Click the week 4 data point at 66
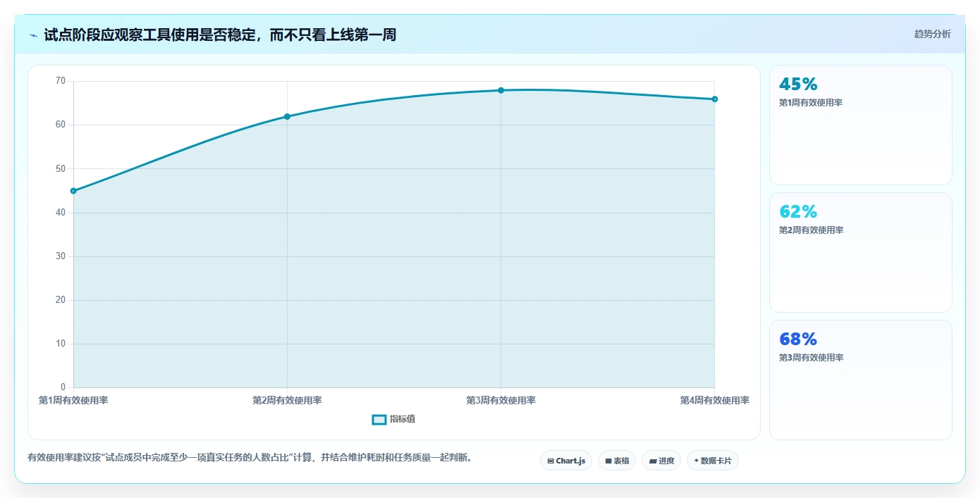980x498 pixels. coord(714,99)
